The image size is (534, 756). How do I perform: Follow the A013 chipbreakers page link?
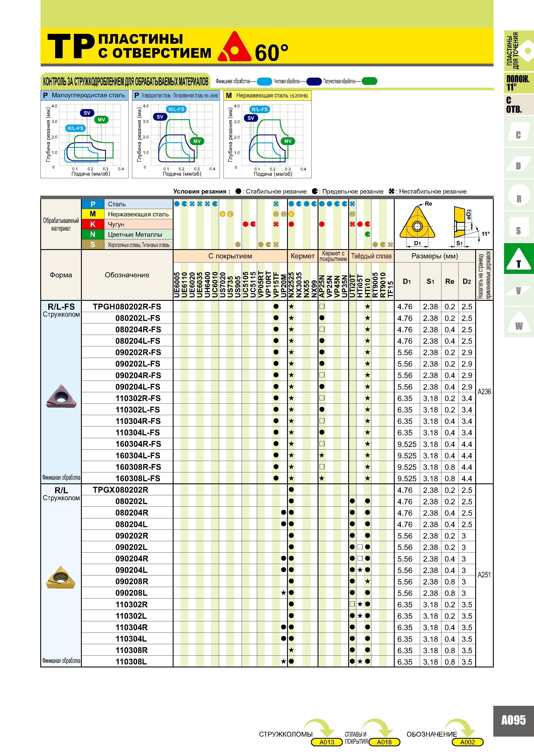[327, 742]
